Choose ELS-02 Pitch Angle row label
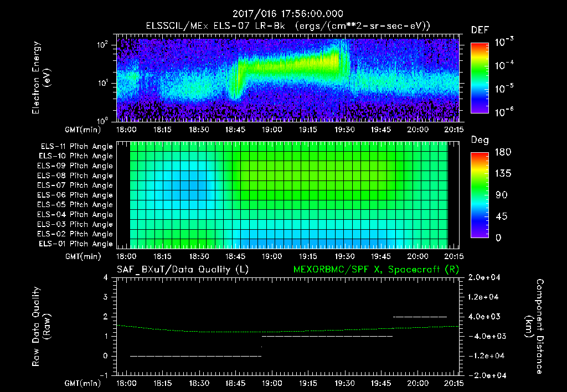This screenshot has width=567, height=392. coord(75,234)
